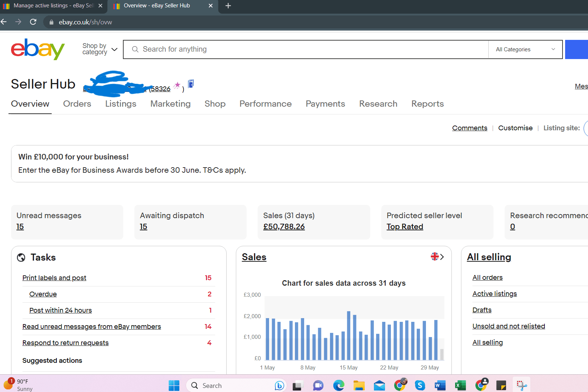Image resolution: width=588 pixels, height=392 pixels.
Task: Open Task View from the taskbar
Action: [x=298, y=385]
